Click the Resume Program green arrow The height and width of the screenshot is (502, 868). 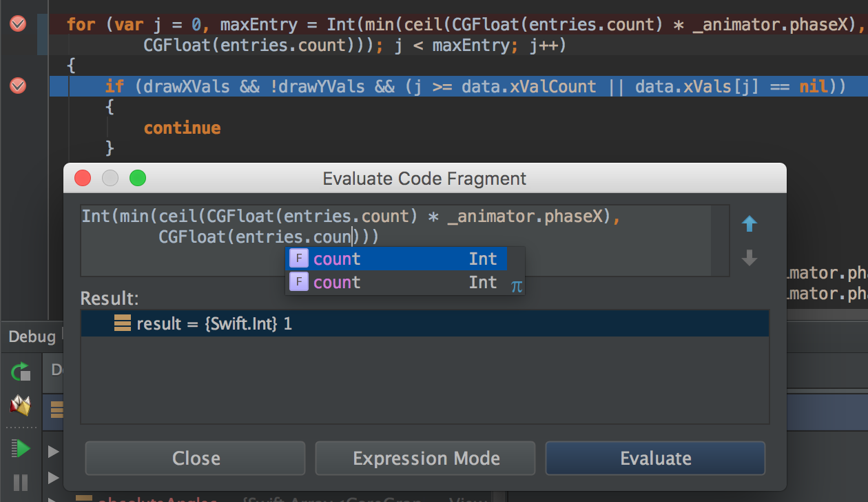pyautogui.click(x=21, y=449)
